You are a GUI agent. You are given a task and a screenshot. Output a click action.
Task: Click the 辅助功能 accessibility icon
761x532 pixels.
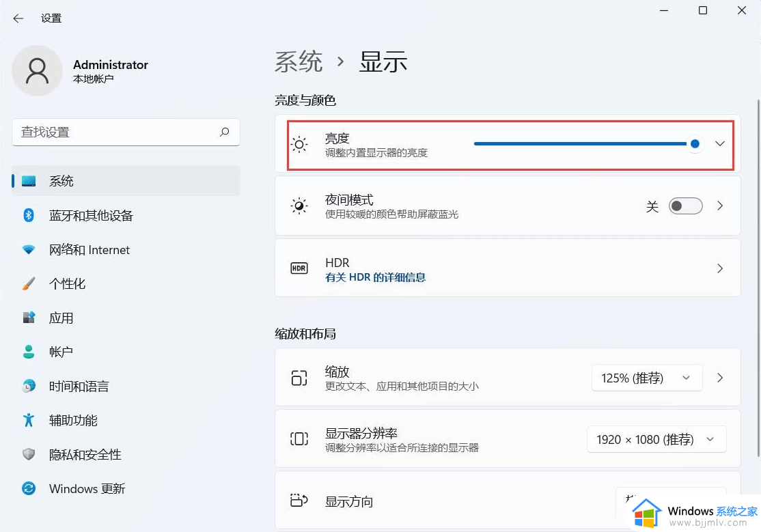pyautogui.click(x=29, y=420)
